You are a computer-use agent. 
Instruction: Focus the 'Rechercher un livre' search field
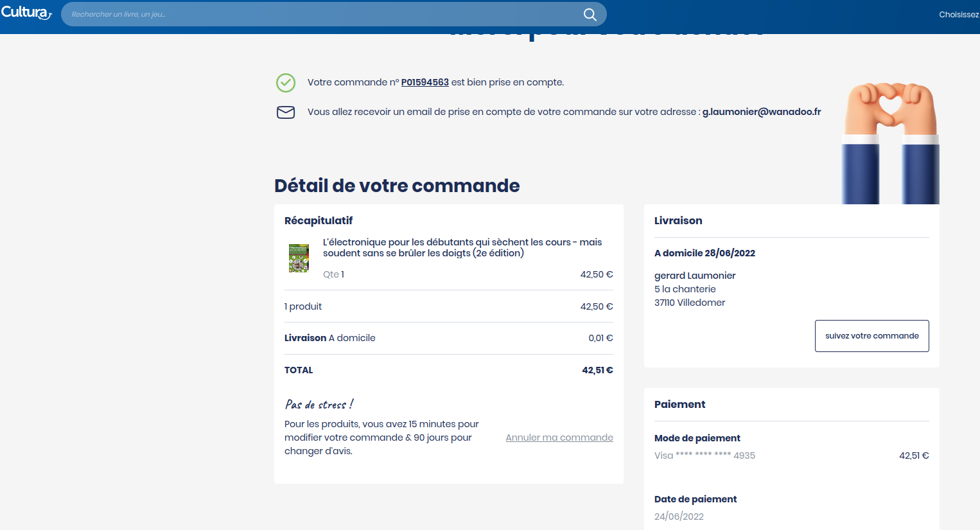321,14
